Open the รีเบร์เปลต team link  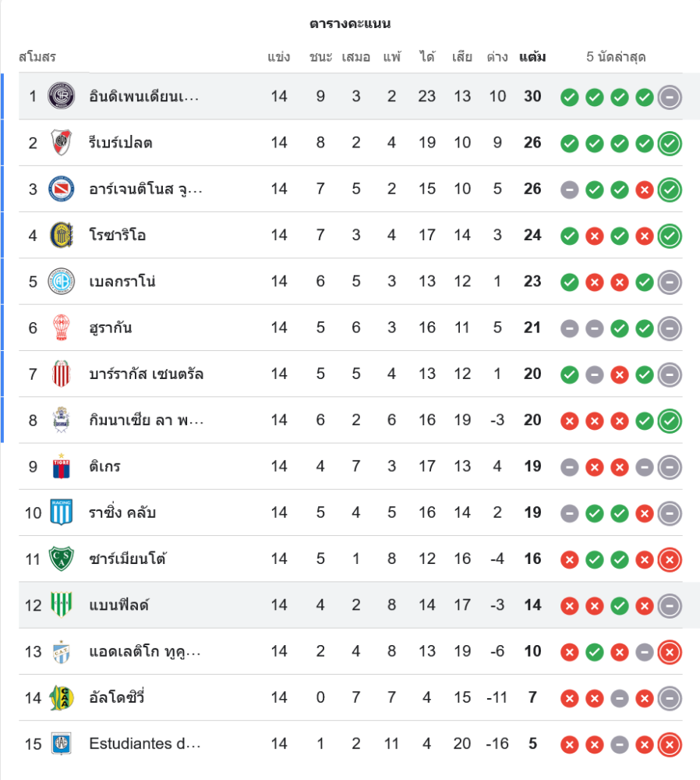coord(121,143)
